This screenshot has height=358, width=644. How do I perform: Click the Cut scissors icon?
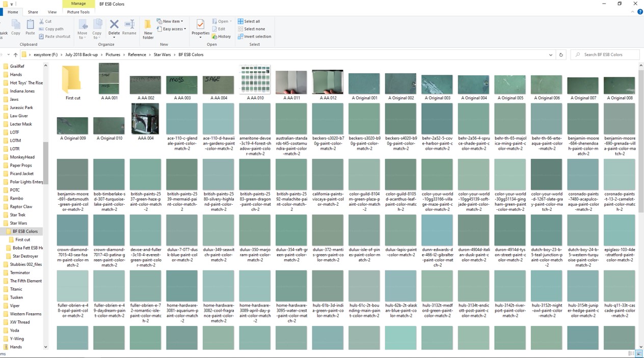tap(41, 21)
